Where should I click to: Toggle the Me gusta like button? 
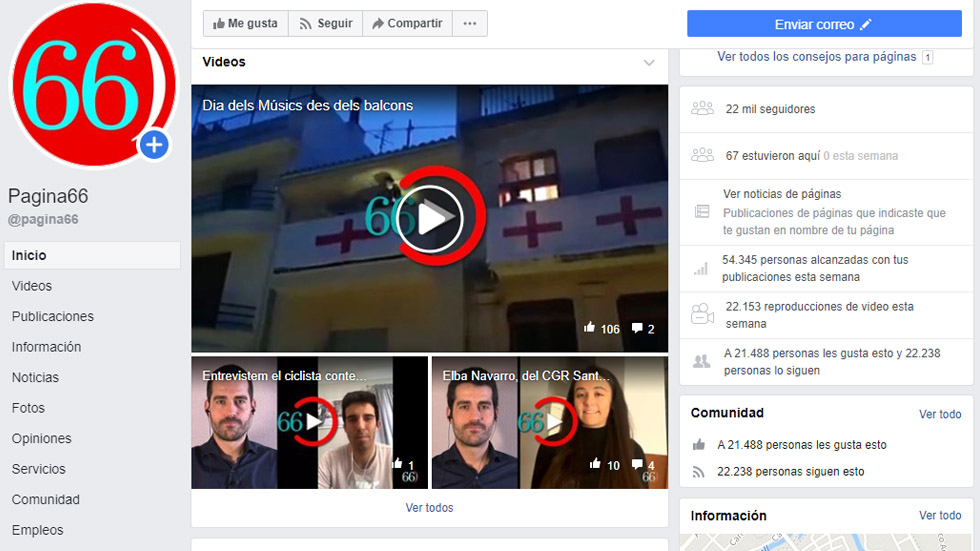[246, 24]
